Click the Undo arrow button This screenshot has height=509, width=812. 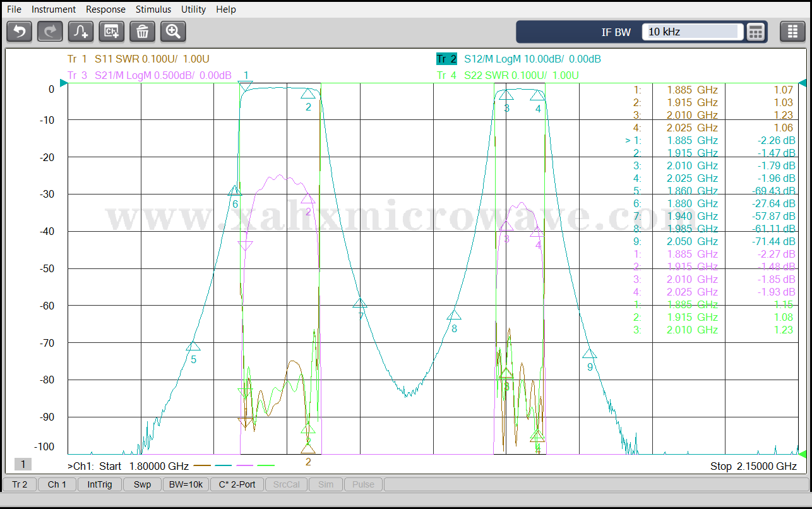20,31
